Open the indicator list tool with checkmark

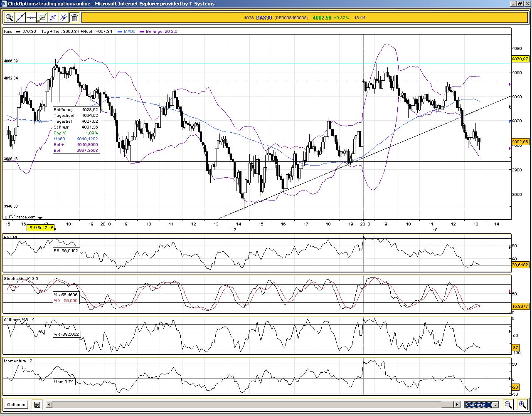pyautogui.click(x=42, y=17)
